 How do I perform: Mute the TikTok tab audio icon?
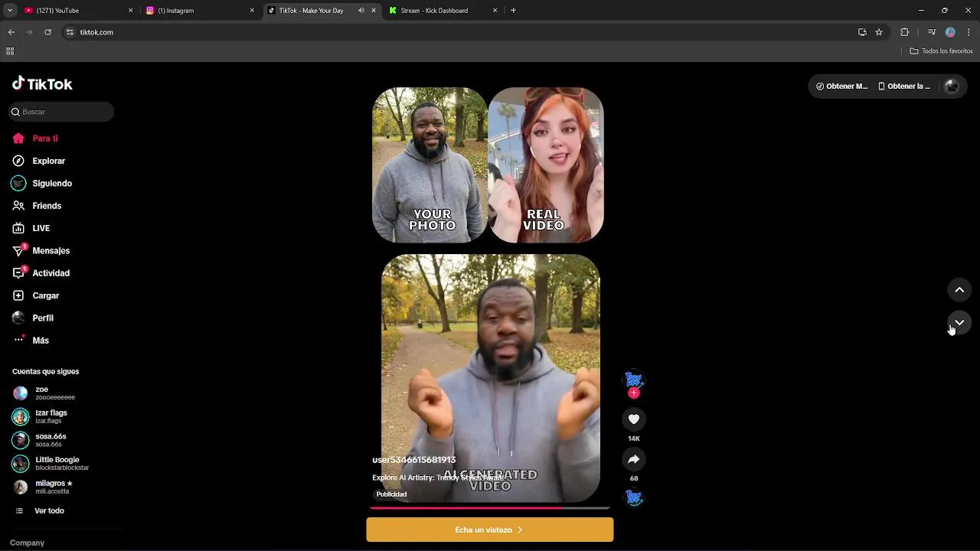[361, 11]
